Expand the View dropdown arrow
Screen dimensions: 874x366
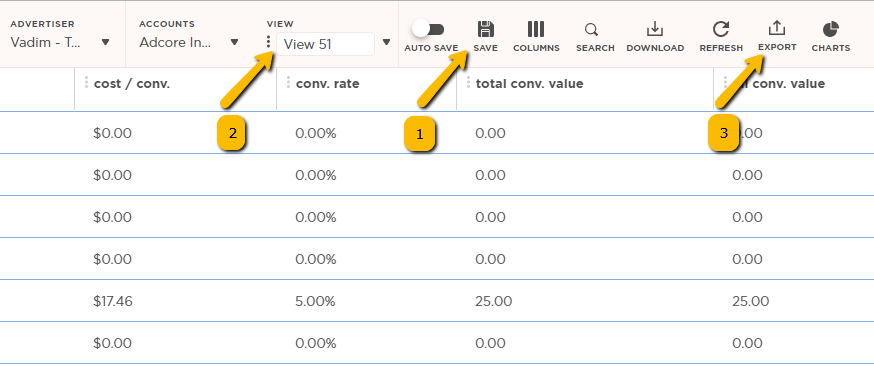point(386,42)
